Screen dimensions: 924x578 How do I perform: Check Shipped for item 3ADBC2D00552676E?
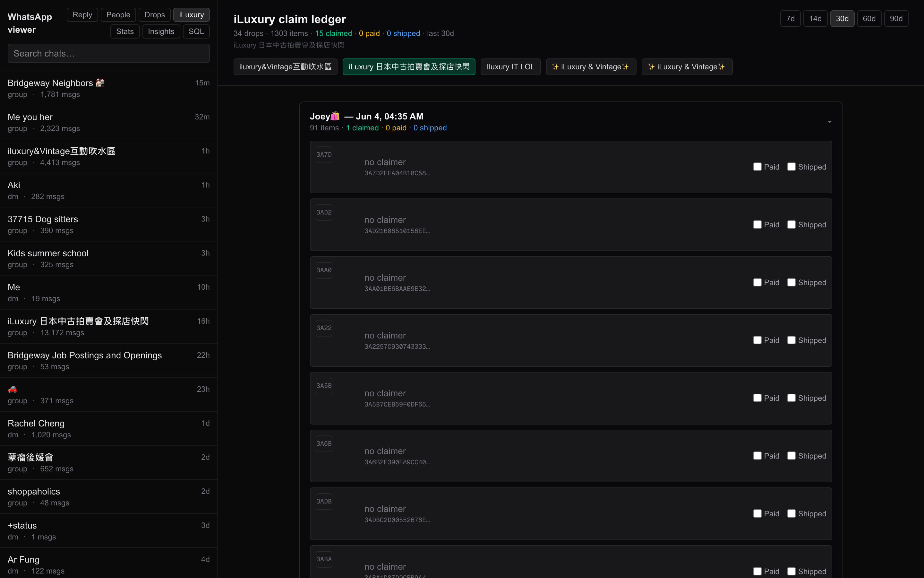[x=791, y=513]
